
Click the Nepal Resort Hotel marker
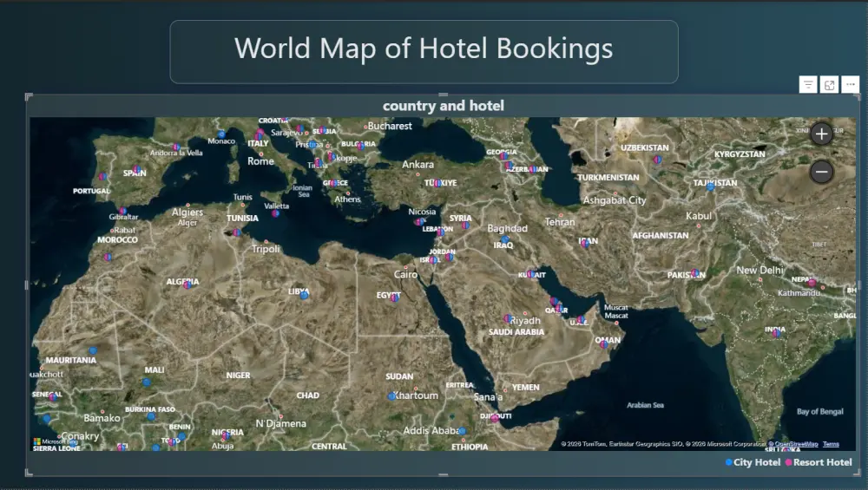pos(812,283)
